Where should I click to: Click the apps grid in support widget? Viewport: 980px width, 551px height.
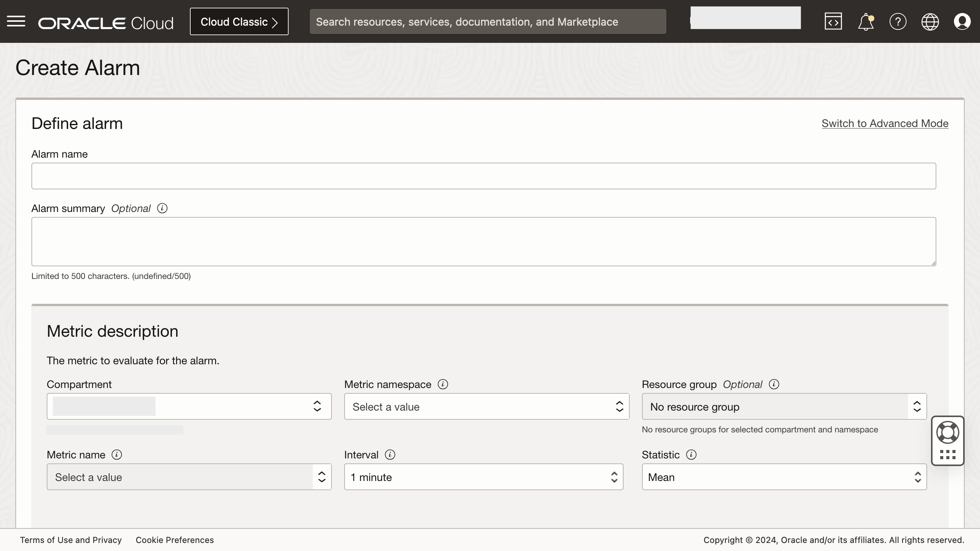pos(947,455)
